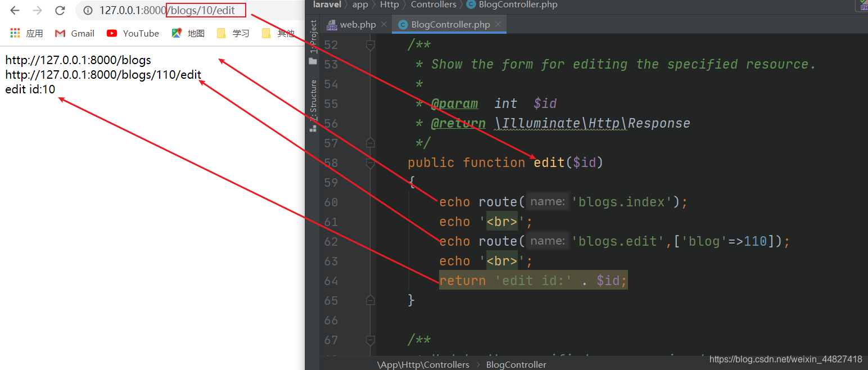
Task: Switch to the BlogController.php editor tab
Action: 450,25
